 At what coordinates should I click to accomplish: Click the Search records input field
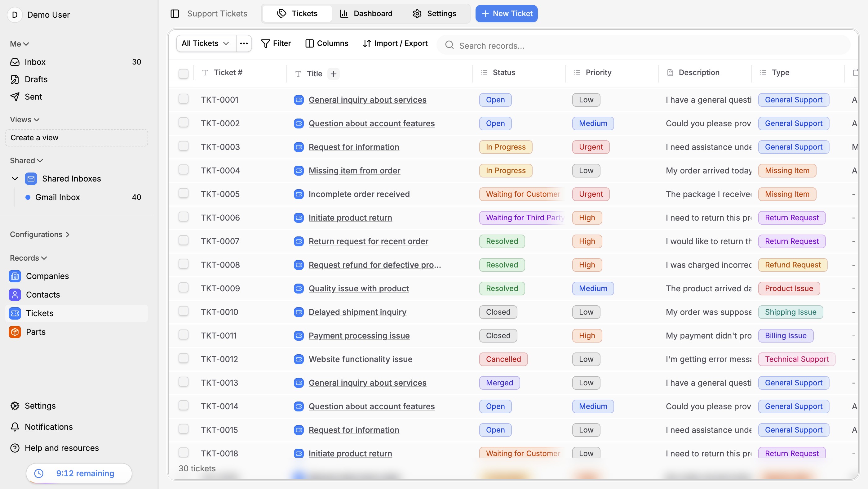[x=644, y=45]
